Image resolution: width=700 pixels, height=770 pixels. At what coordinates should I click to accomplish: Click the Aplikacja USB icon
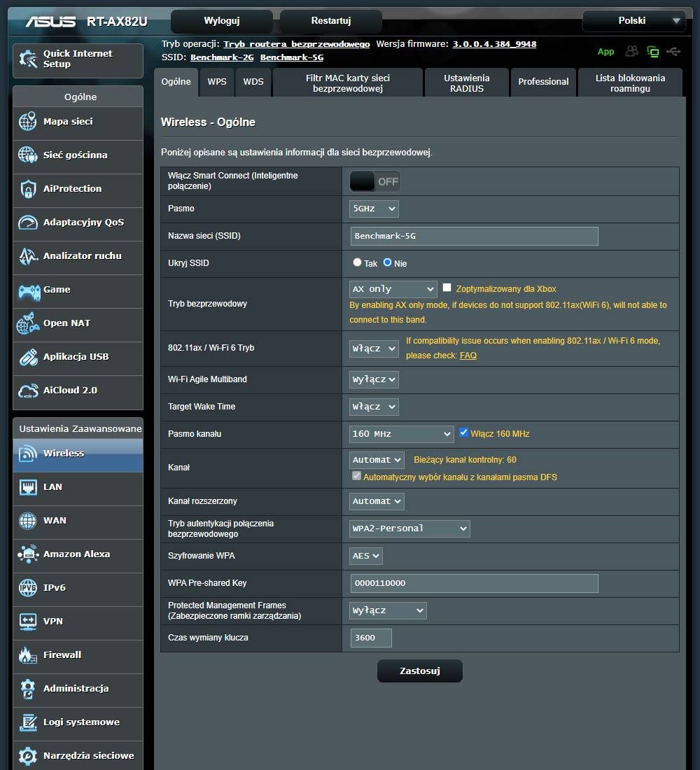pyautogui.click(x=27, y=357)
